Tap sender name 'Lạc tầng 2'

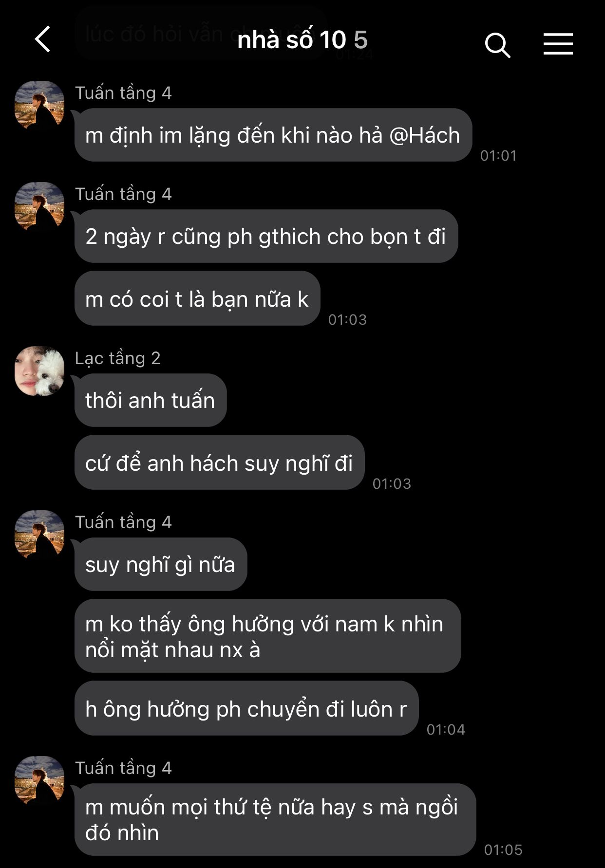117,358
